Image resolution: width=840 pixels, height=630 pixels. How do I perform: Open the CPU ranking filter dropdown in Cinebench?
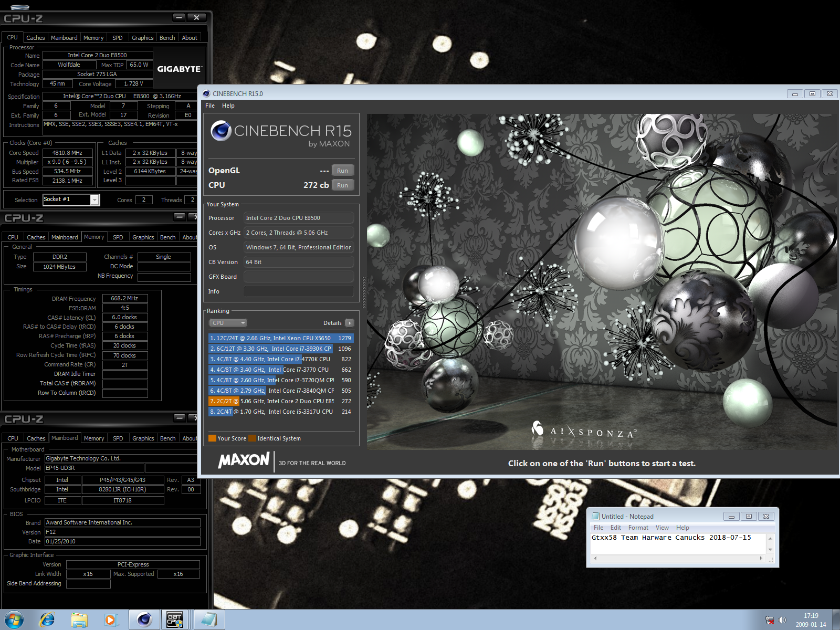pyautogui.click(x=228, y=323)
